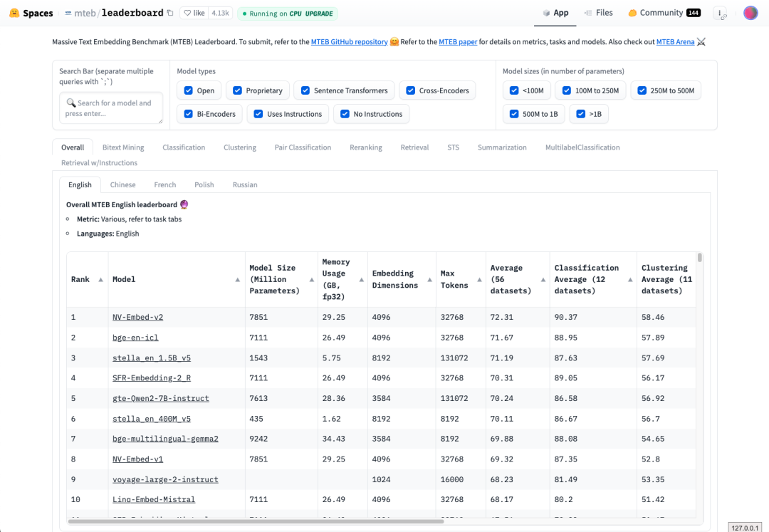
Task: Sort by Model Size column arrow
Action: coord(311,279)
